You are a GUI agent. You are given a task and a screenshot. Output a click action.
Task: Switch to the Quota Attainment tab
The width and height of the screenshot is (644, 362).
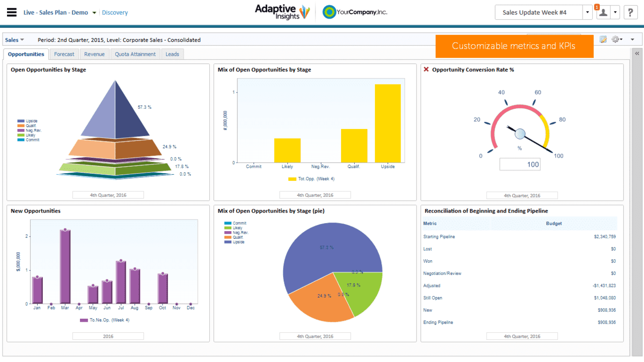(135, 54)
